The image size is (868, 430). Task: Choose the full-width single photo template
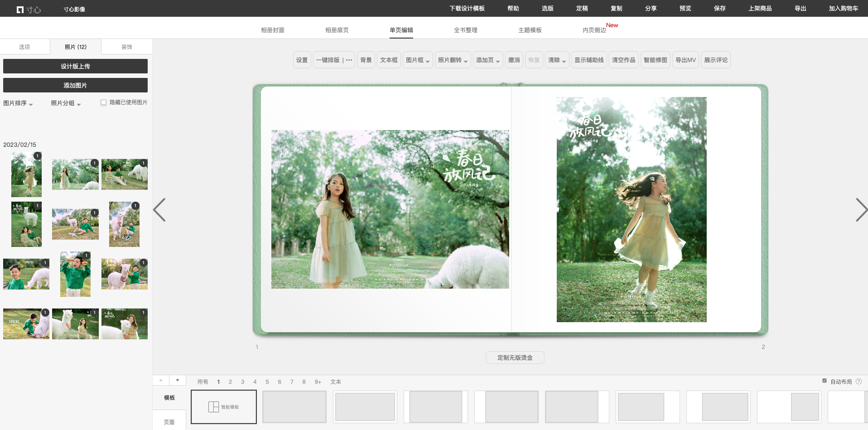(x=294, y=407)
